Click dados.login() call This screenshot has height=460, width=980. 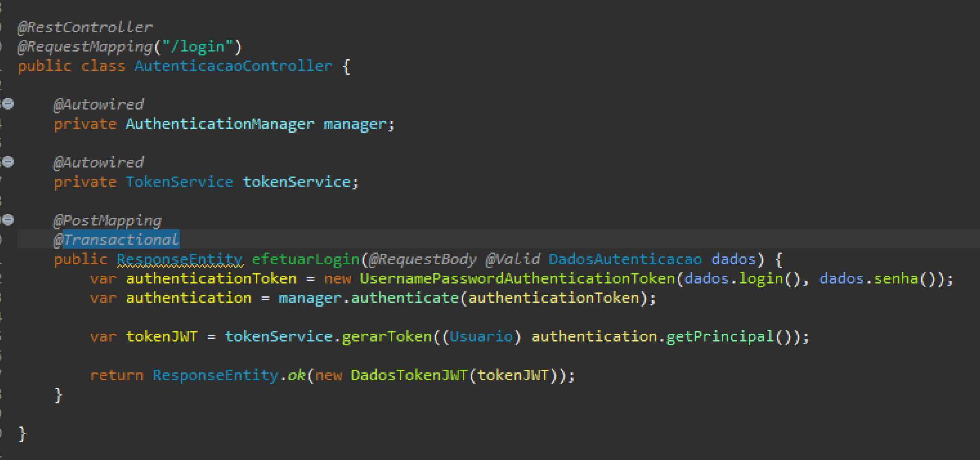(742, 279)
